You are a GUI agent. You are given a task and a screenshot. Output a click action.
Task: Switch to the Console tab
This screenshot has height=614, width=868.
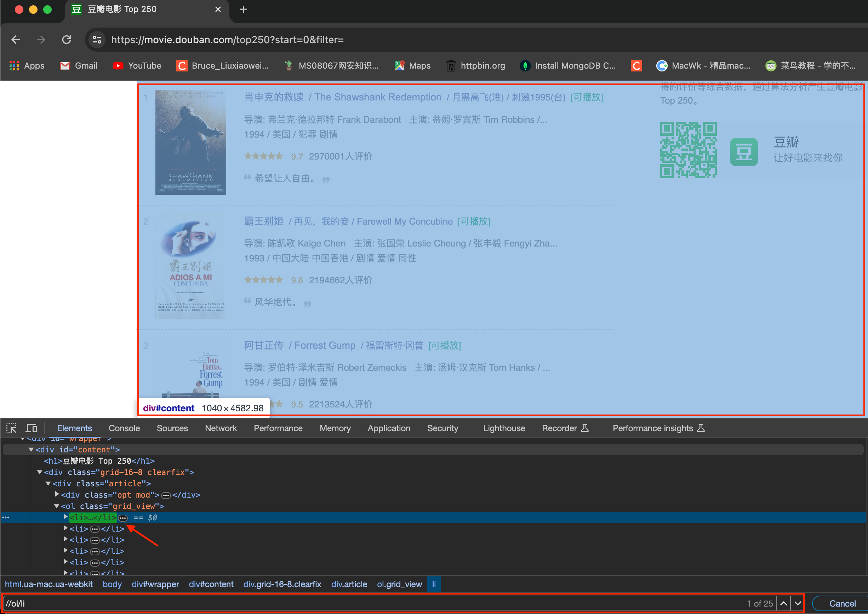click(124, 428)
